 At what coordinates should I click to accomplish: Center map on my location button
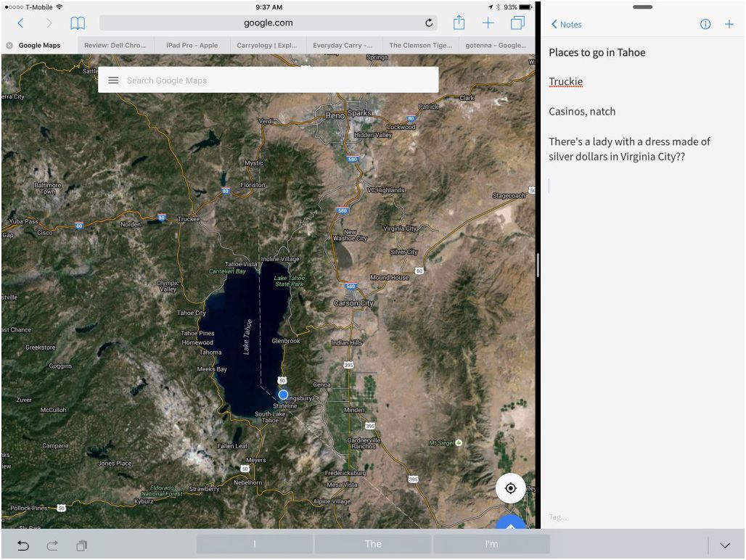[x=510, y=488]
